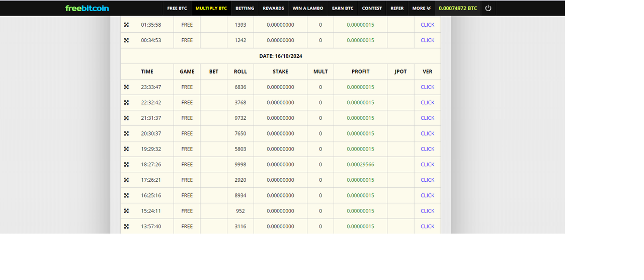Click the DATE: 16/10/2024 header
The width and height of the screenshot is (644, 280).
(281, 56)
